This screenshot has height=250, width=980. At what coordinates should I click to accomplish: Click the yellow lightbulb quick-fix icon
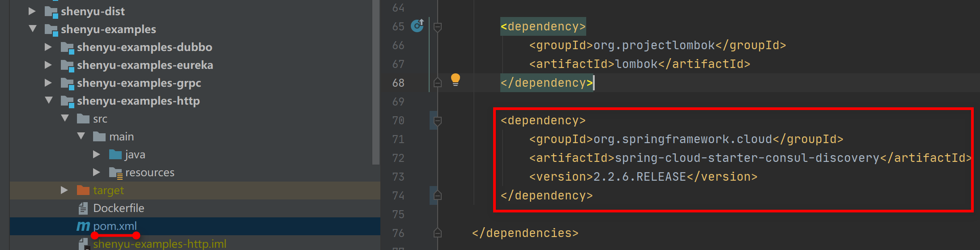click(455, 80)
